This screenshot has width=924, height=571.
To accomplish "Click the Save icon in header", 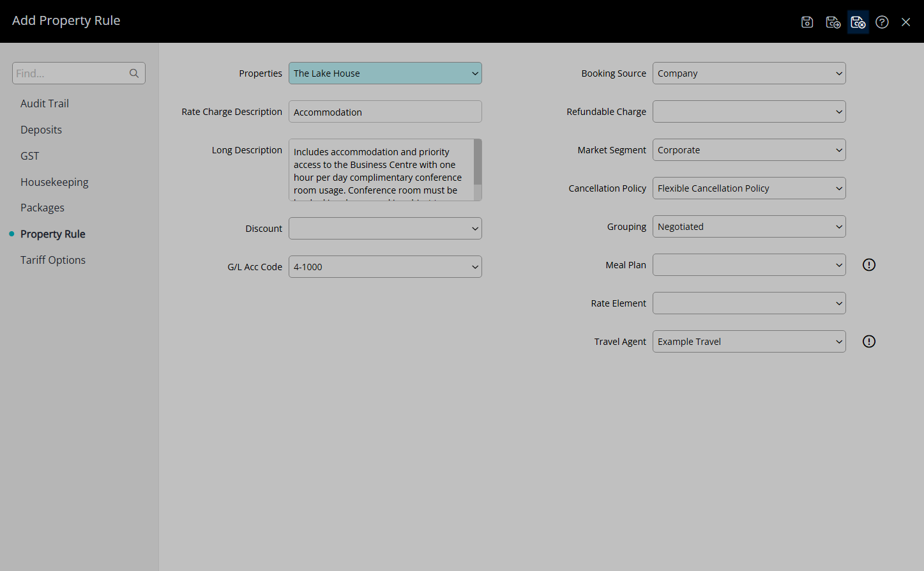I will [x=807, y=22].
